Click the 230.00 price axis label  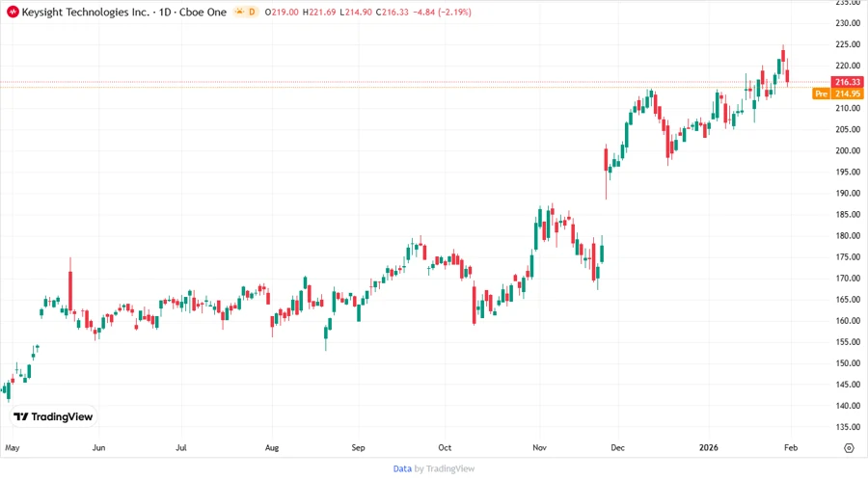point(848,23)
